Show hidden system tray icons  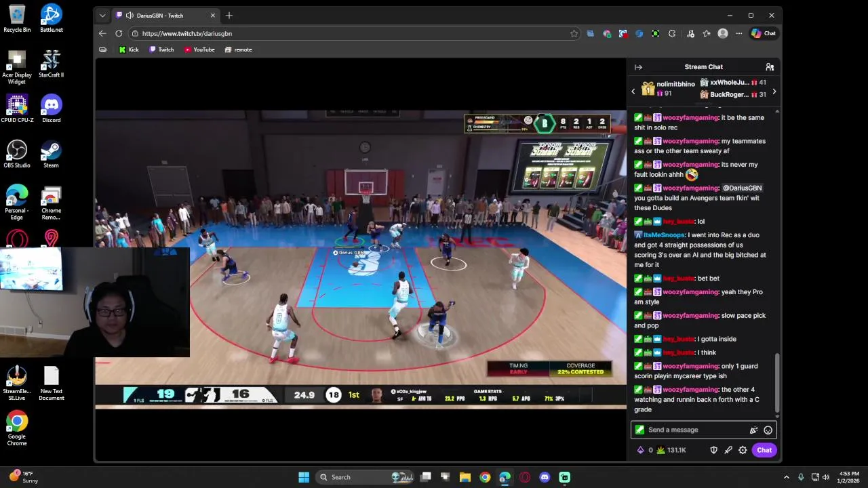tap(787, 477)
